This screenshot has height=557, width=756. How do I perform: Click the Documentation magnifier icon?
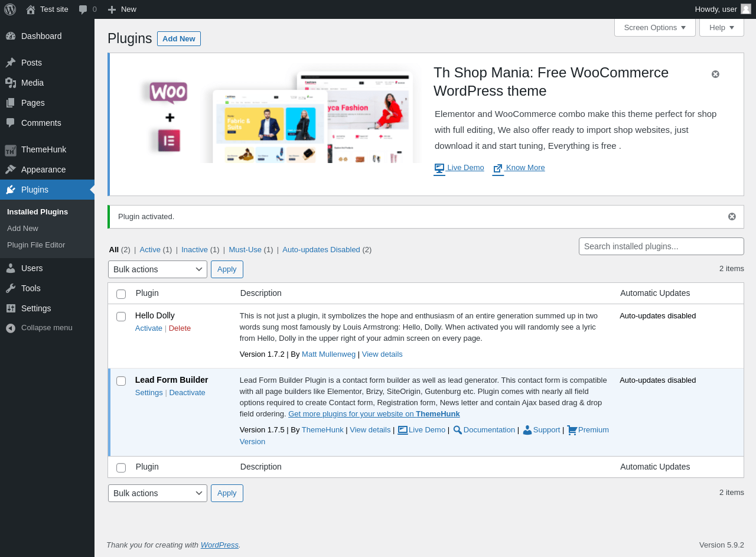coord(457,430)
